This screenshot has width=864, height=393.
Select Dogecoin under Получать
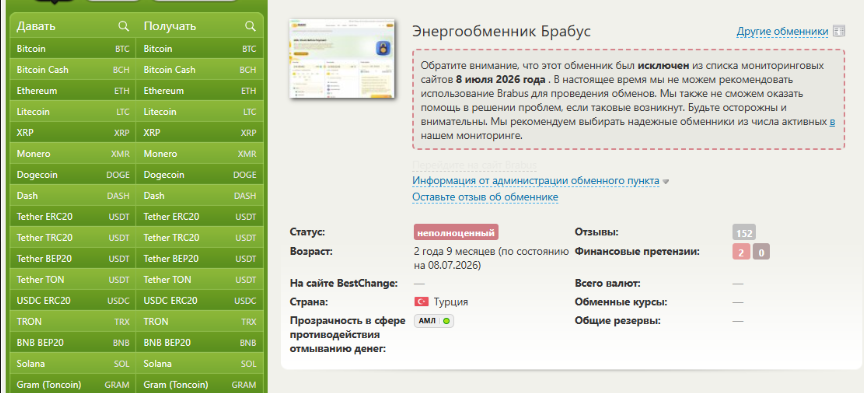(200, 175)
